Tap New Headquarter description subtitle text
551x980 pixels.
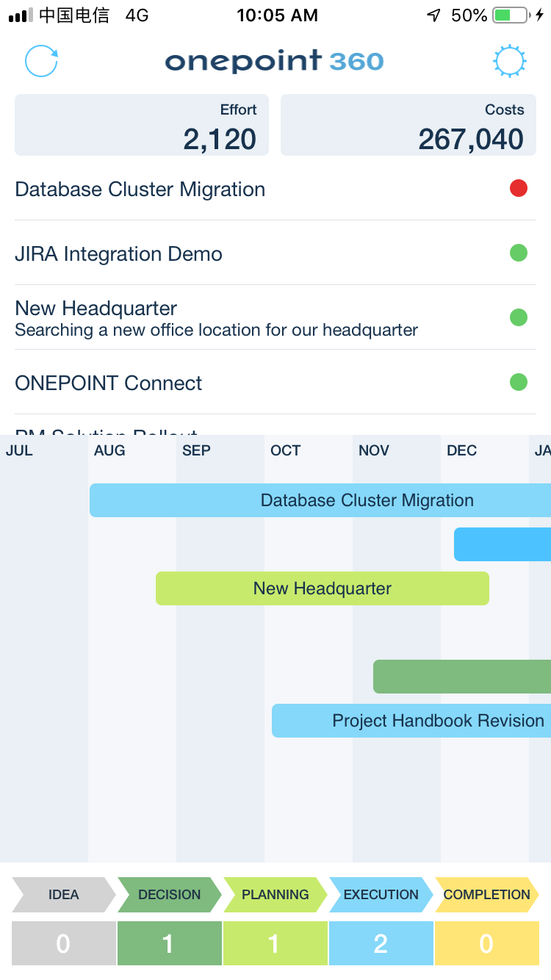click(216, 331)
